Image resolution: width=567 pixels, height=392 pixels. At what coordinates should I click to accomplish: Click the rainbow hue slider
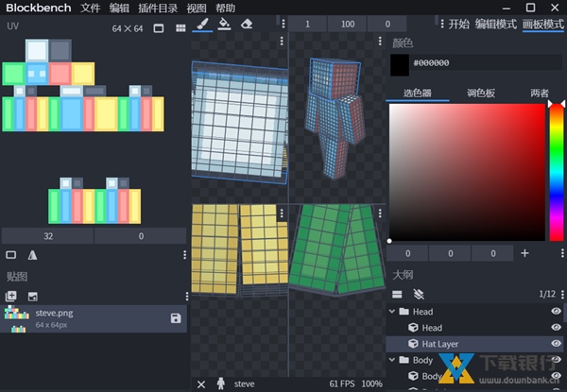point(556,170)
